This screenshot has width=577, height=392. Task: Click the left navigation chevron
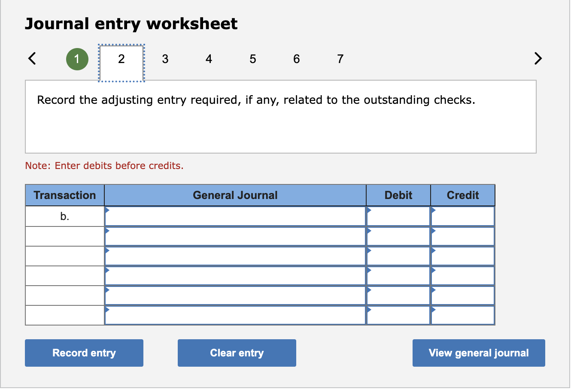(x=32, y=59)
